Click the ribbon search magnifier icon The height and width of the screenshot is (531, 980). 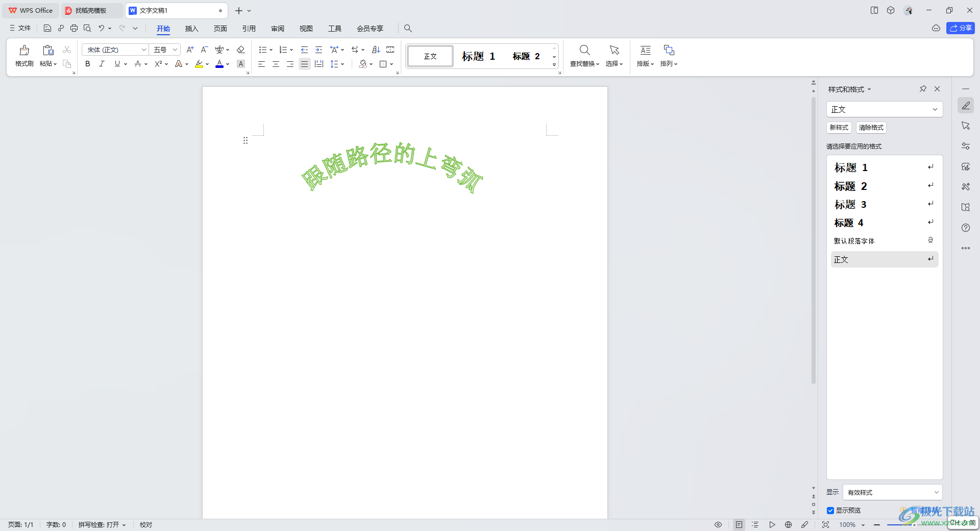click(408, 28)
